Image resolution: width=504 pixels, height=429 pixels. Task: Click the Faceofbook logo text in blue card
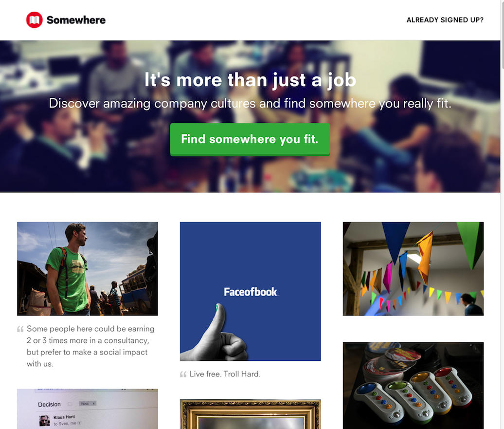251,292
